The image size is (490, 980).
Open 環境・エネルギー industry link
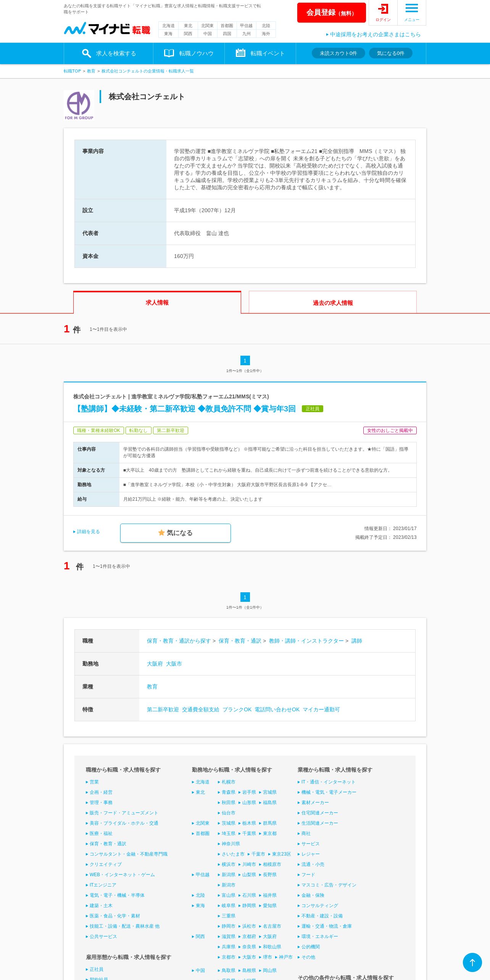318,936
